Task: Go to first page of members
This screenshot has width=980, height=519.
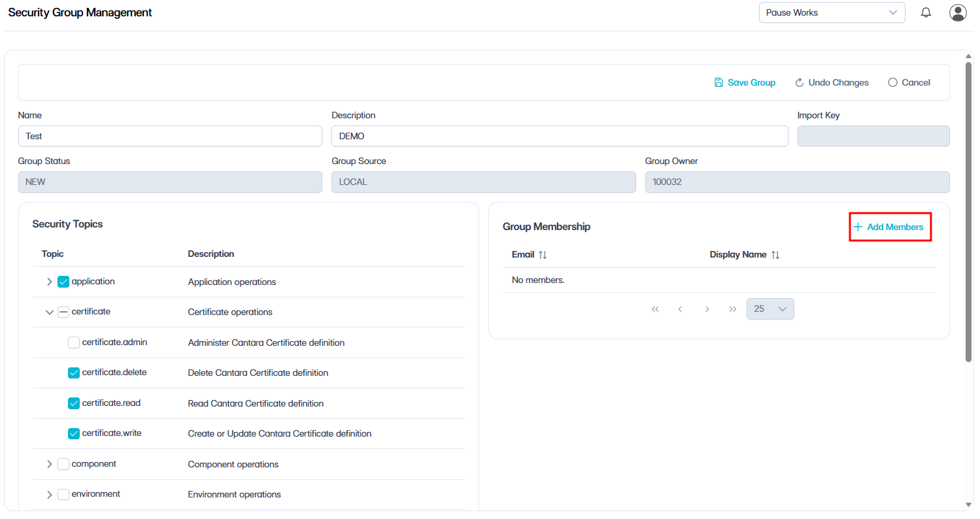Action: pyautogui.click(x=655, y=309)
